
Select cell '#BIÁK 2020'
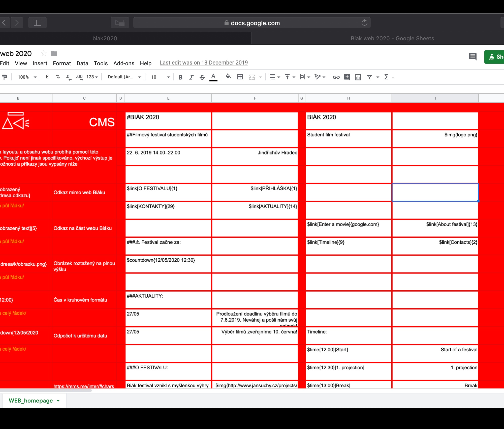[168, 121]
